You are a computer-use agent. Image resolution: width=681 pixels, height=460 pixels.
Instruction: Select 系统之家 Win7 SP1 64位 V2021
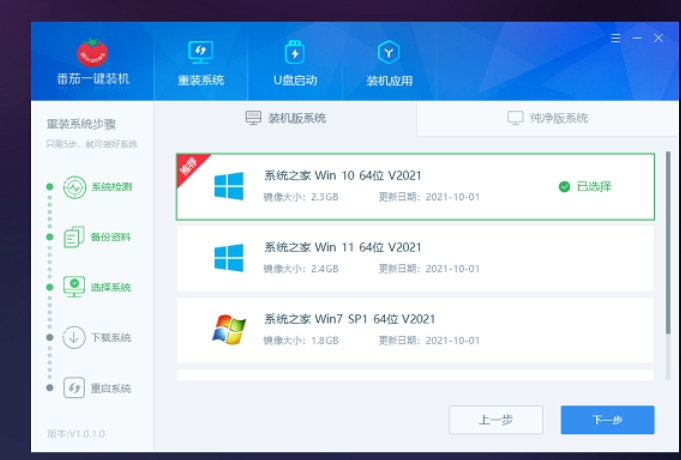pyautogui.click(x=415, y=330)
